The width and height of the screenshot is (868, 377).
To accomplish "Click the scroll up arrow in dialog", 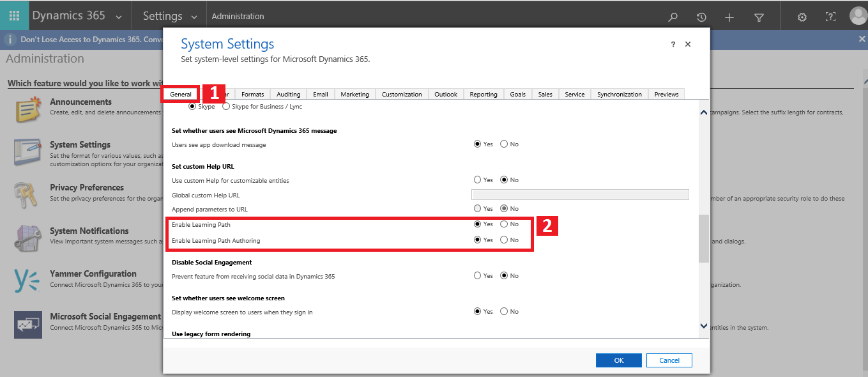I will tap(704, 113).
